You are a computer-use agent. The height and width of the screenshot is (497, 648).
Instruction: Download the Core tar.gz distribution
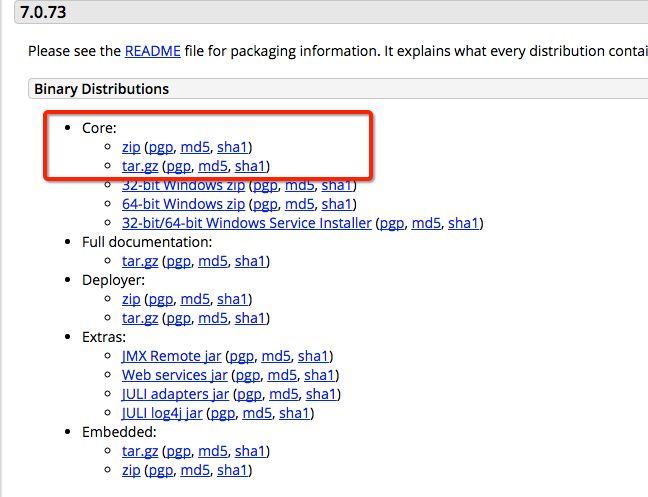click(140, 166)
